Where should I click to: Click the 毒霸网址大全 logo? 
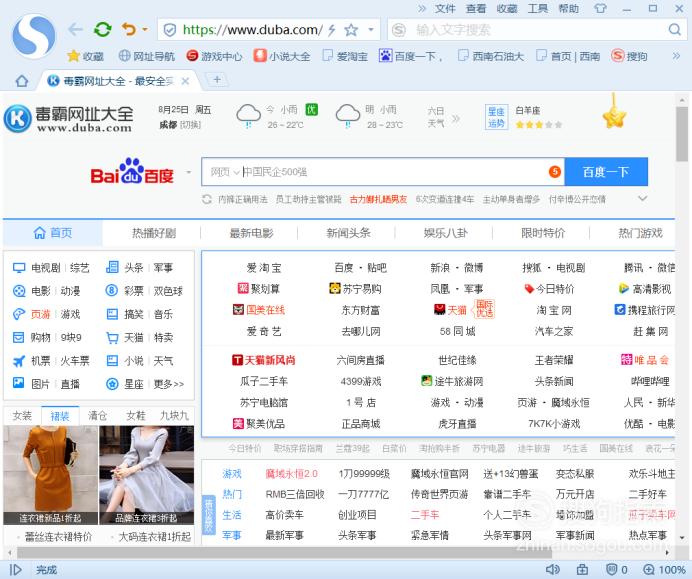coord(68,118)
